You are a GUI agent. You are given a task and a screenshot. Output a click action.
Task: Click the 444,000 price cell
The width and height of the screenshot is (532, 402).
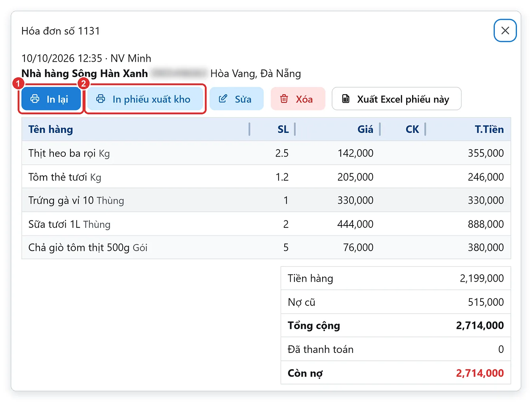coord(355,224)
